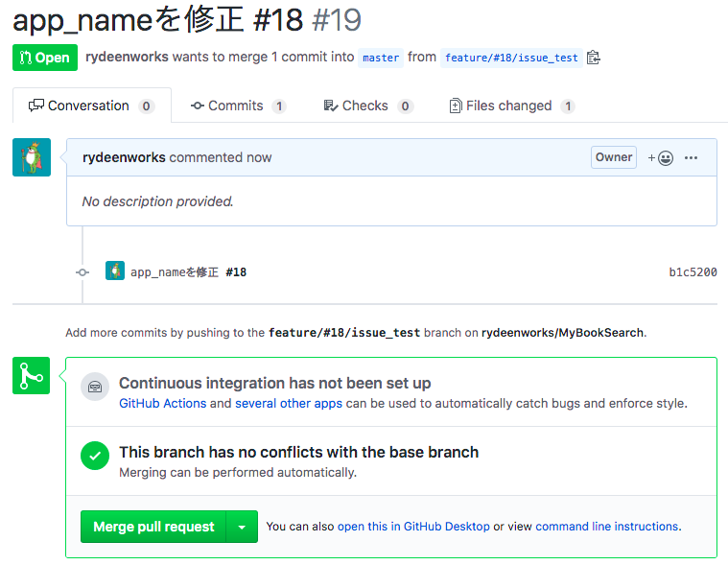
Task: Click the continuous integration gray icon
Action: [95, 387]
